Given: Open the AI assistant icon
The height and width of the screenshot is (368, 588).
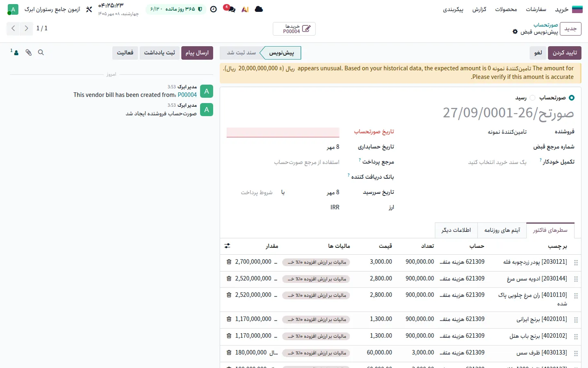Looking at the screenshot, I should tap(245, 9).
